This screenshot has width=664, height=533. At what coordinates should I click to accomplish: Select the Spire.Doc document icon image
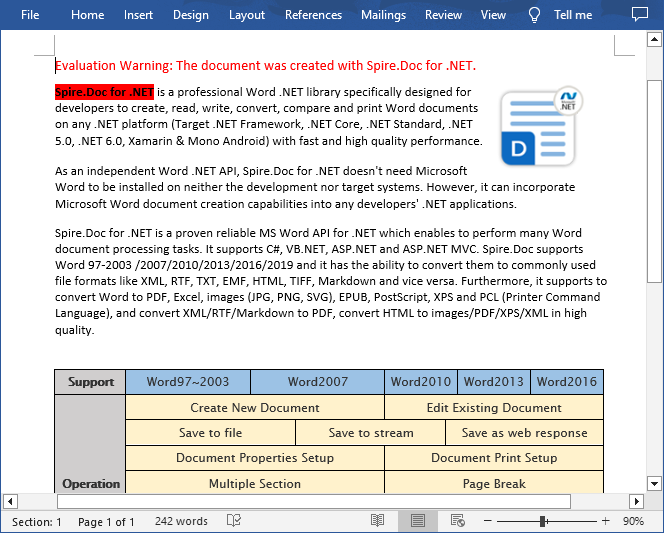point(541,126)
